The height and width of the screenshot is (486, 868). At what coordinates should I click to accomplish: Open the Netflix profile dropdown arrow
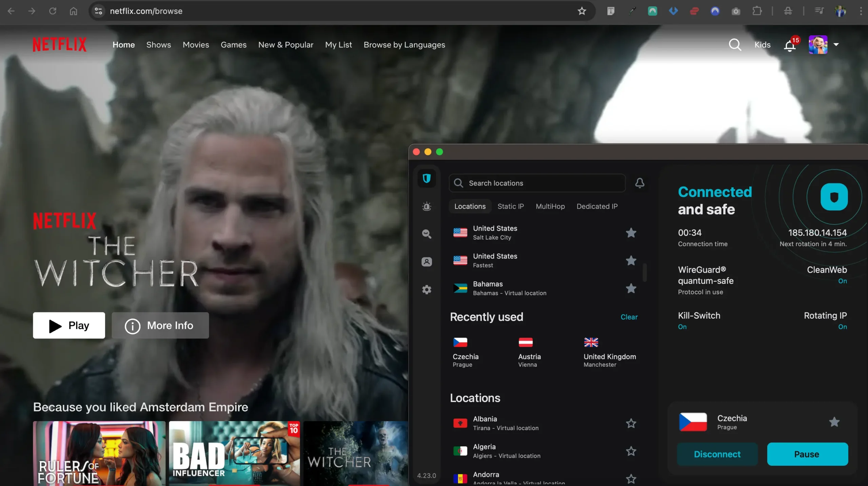[x=837, y=44]
